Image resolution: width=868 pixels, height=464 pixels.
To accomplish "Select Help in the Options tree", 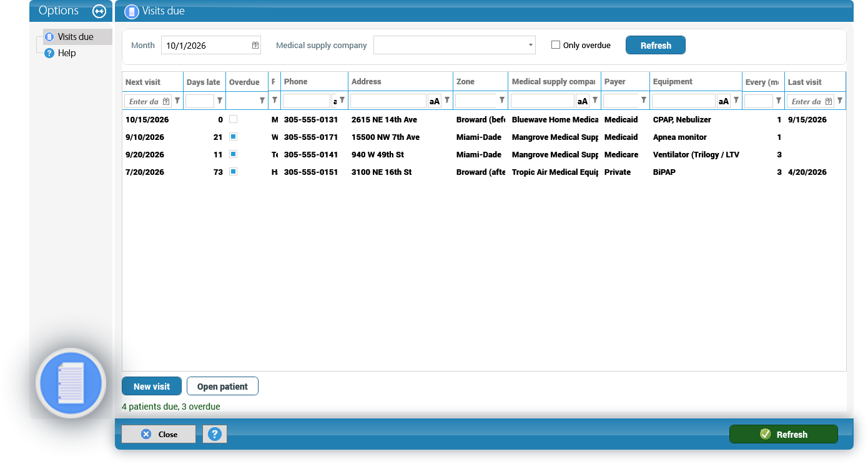I will pyautogui.click(x=67, y=53).
